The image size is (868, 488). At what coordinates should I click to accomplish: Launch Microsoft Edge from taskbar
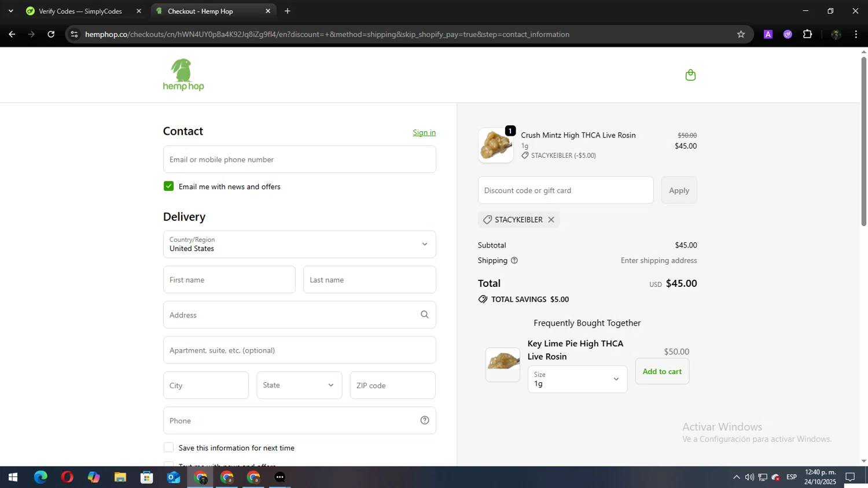(41, 477)
